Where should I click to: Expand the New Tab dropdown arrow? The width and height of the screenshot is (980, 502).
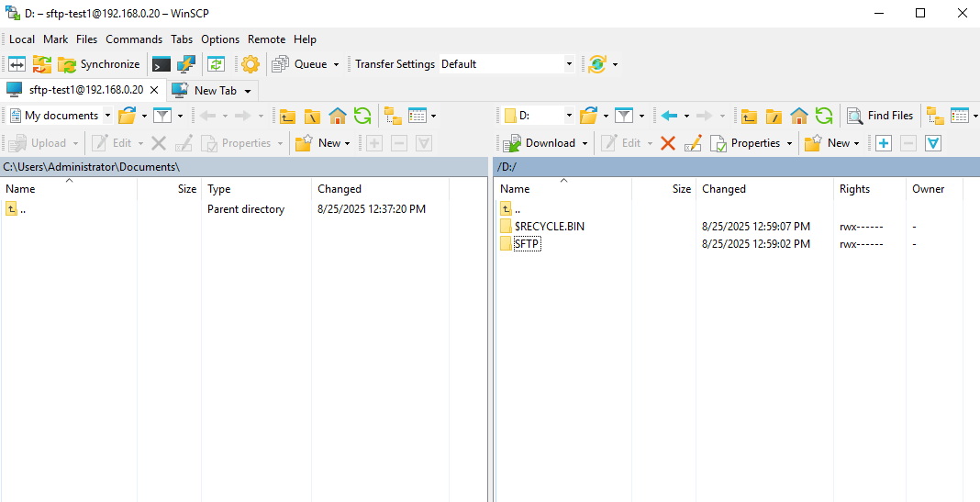[248, 91]
